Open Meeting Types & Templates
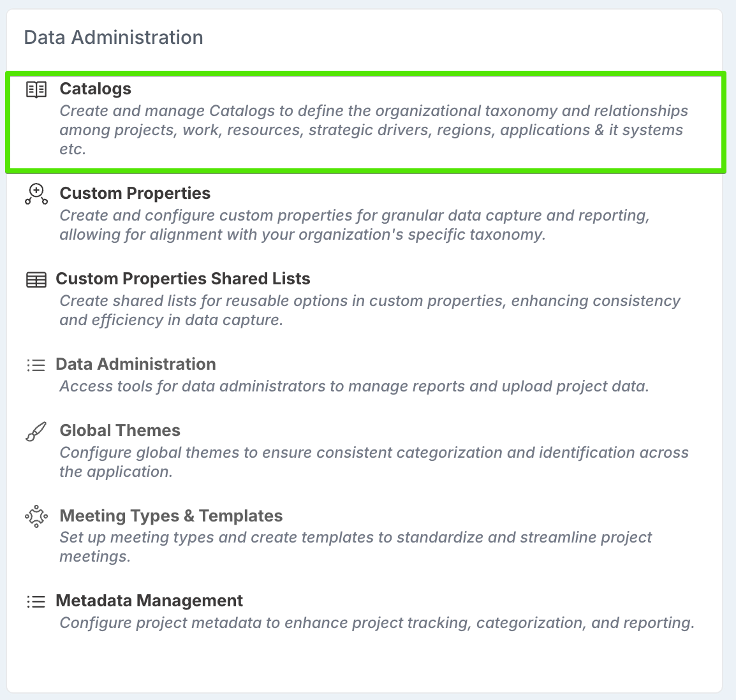 click(x=171, y=516)
